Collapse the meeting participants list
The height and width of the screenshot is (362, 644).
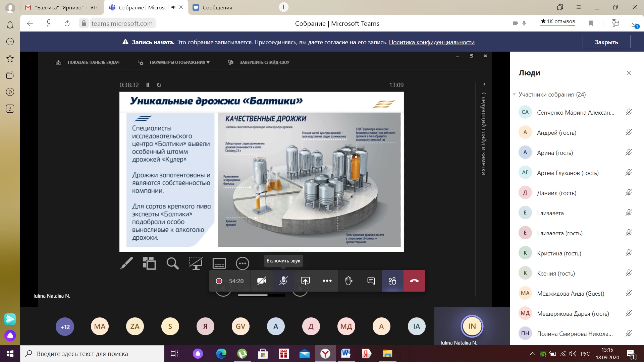pos(514,94)
